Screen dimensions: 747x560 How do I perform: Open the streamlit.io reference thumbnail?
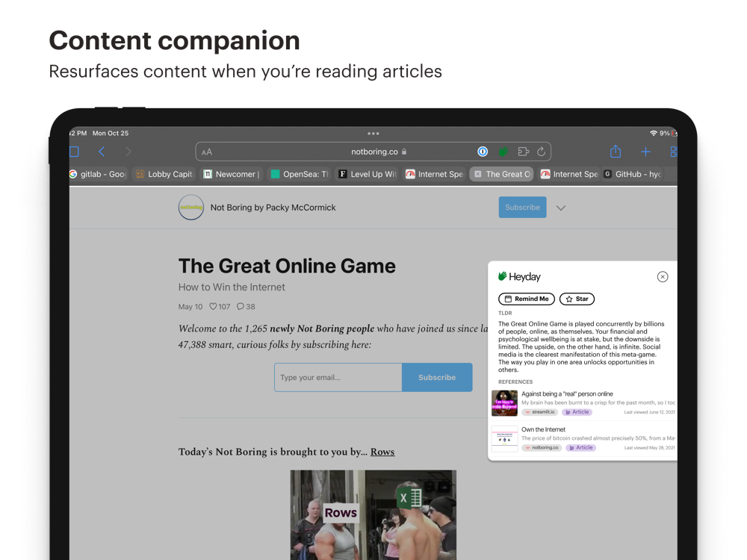click(504, 403)
